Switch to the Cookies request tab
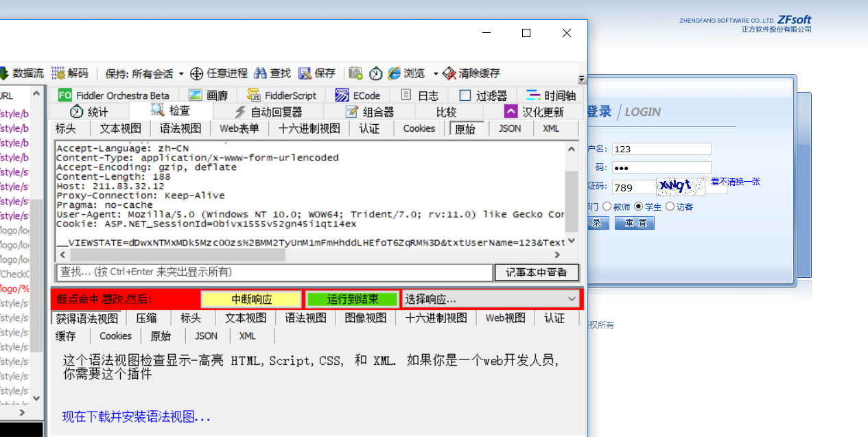The width and height of the screenshot is (868, 437). click(x=419, y=128)
